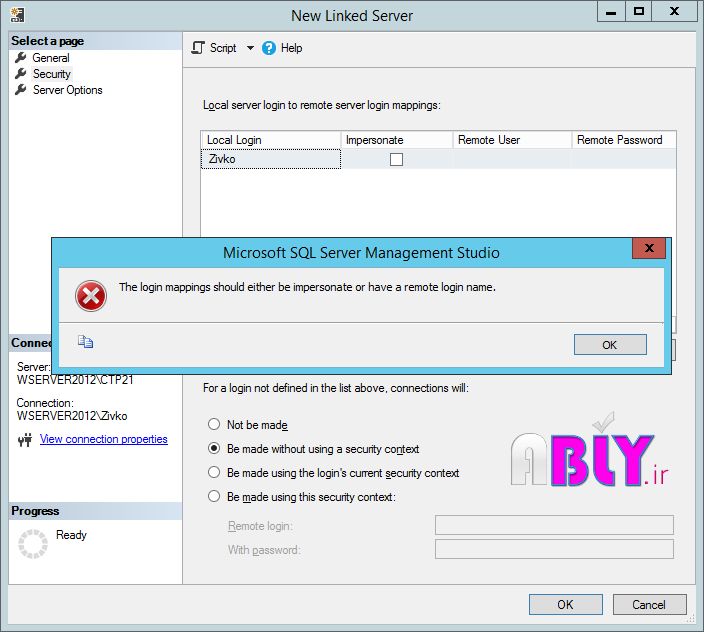Click the Local Login column header

coord(271,140)
